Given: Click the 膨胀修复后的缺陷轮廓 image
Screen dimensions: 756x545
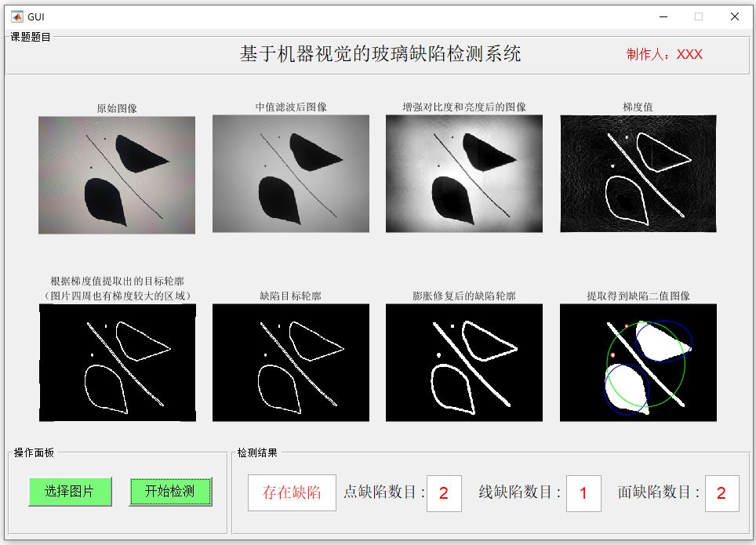Looking at the screenshot, I should point(463,363).
